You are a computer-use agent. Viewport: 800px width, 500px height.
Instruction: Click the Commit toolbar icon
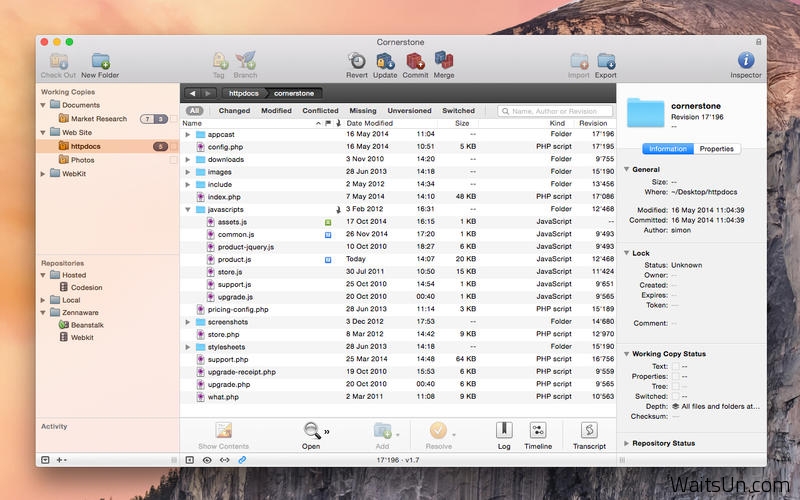[x=415, y=61]
